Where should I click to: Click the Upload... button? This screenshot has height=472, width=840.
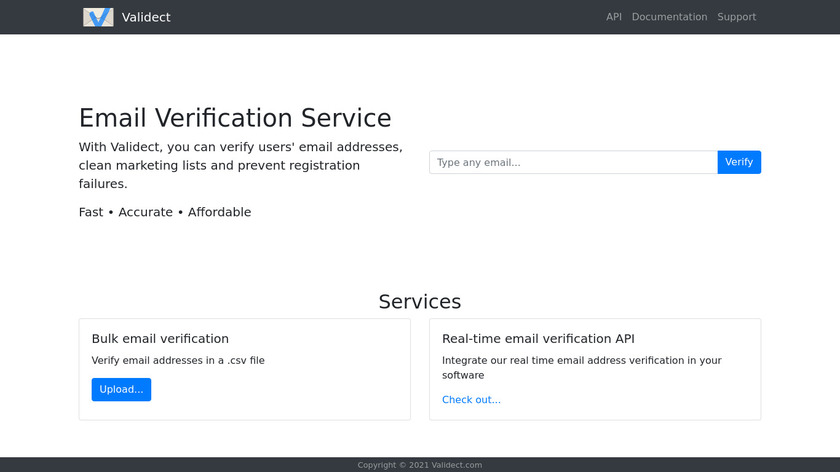coord(121,389)
